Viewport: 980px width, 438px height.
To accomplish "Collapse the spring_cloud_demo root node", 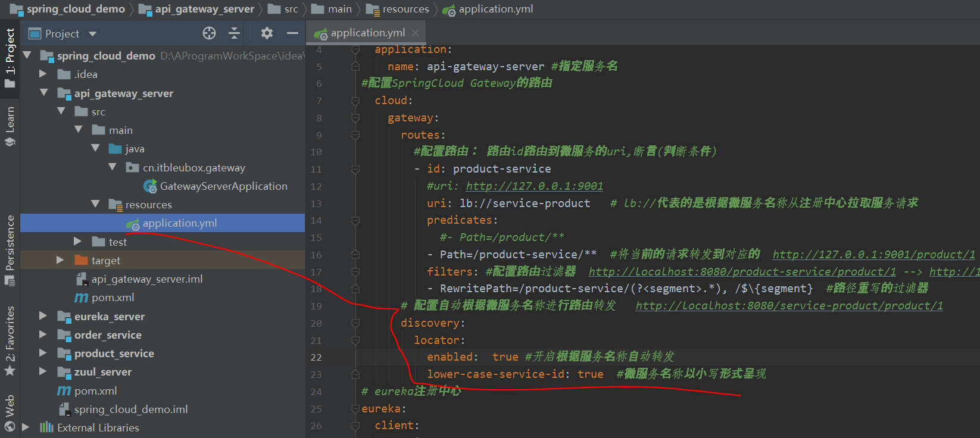I will (27, 55).
